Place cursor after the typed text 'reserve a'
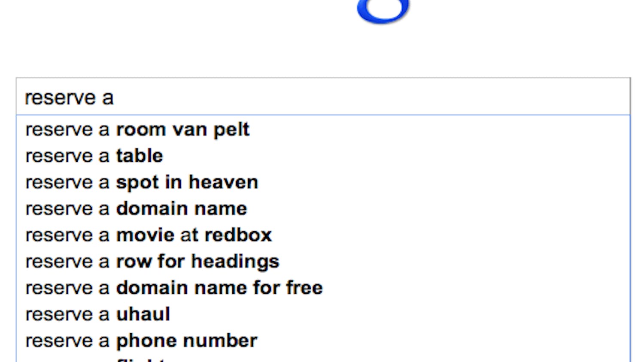 (x=115, y=98)
